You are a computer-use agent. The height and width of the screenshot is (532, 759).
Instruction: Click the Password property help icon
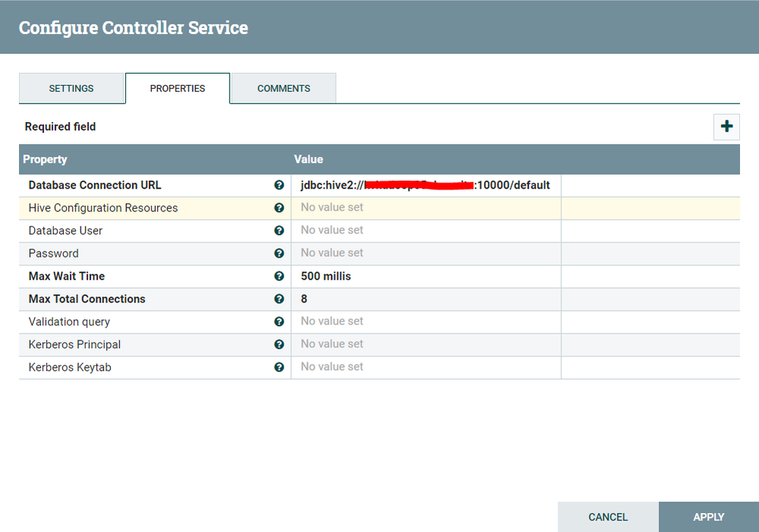click(279, 254)
